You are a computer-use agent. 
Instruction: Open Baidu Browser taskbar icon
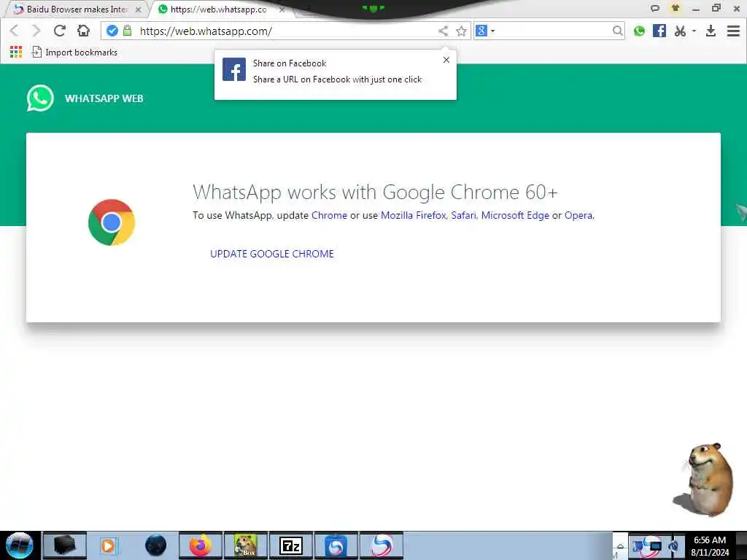[x=381, y=545]
